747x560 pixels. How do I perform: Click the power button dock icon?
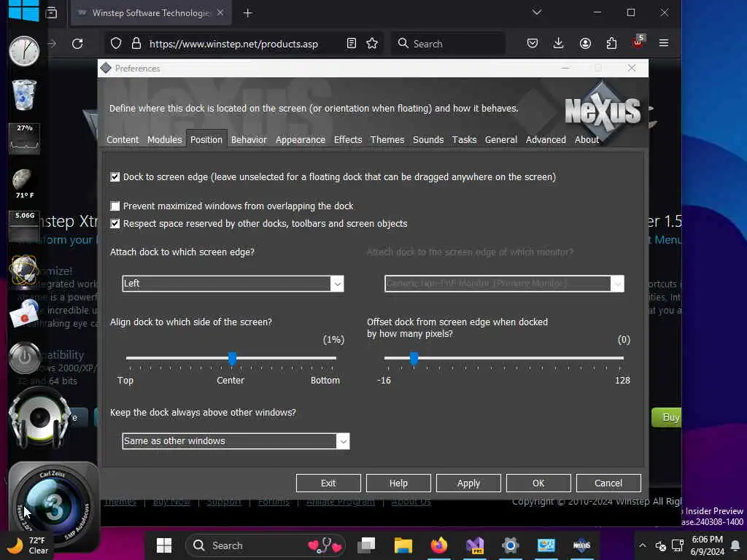[24, 357]
